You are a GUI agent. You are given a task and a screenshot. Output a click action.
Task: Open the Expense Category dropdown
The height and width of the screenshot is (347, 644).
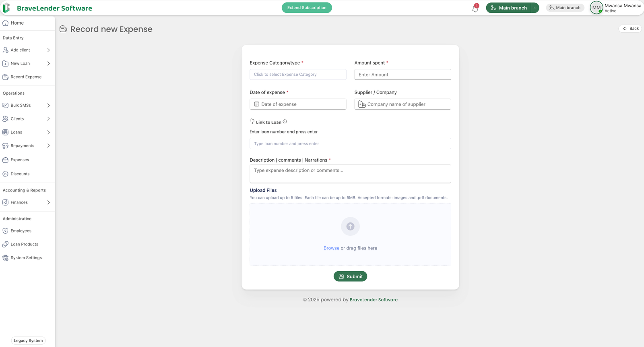point(298,75)
